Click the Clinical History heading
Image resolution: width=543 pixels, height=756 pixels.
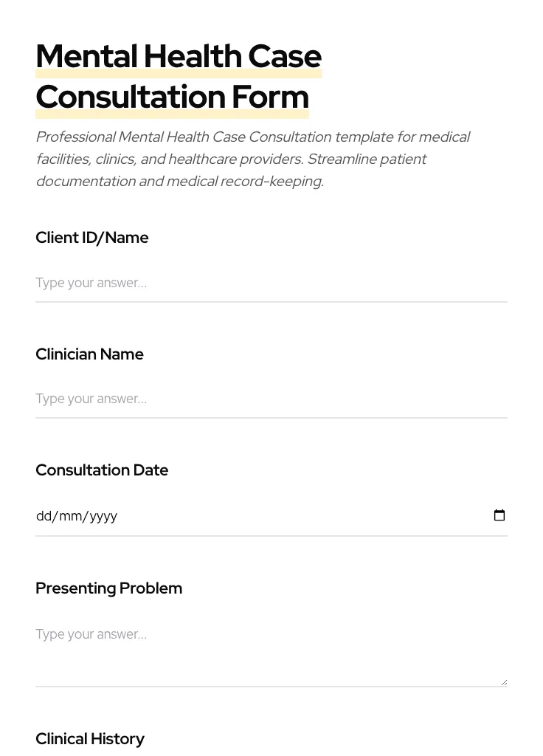coord(90,739)
